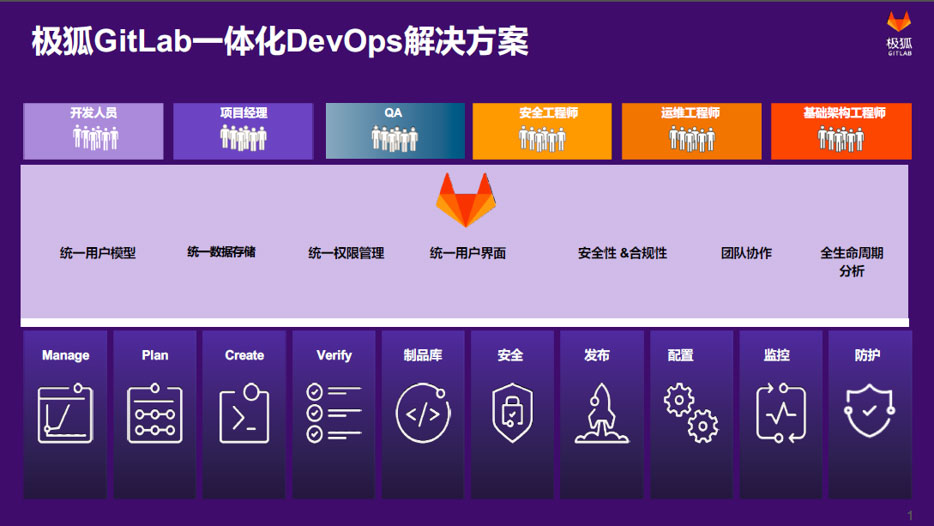934x526 pixels.
Task: Click the 监控 stage heading
Action: [777, 356]
